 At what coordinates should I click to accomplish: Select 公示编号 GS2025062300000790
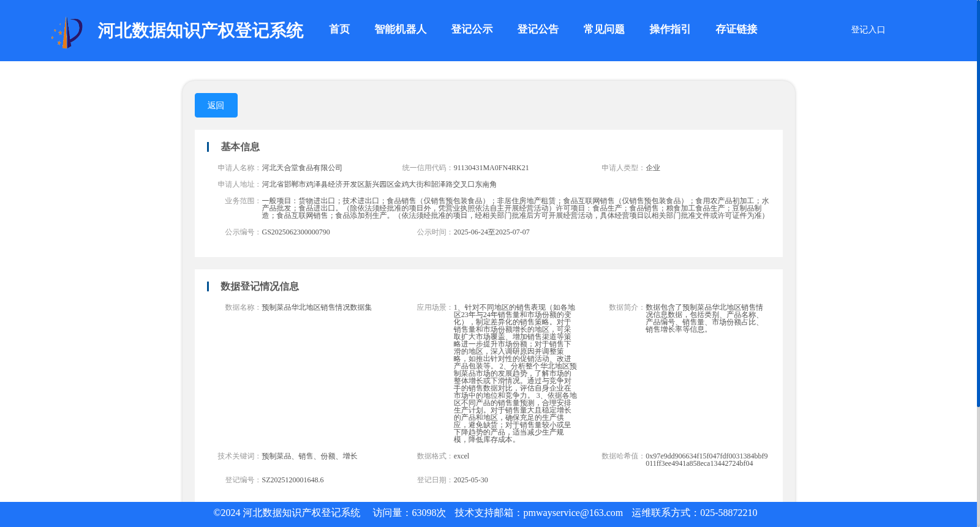coord(296,232)
